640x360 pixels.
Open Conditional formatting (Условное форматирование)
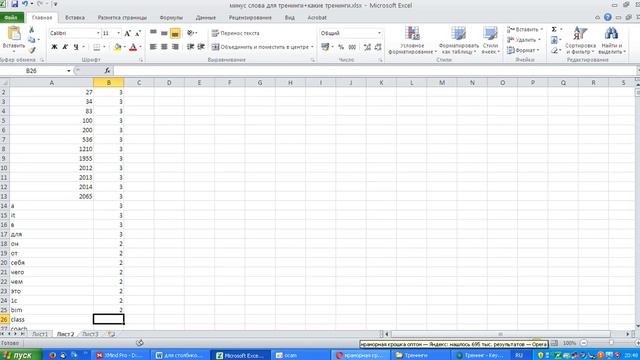point(412,40)
